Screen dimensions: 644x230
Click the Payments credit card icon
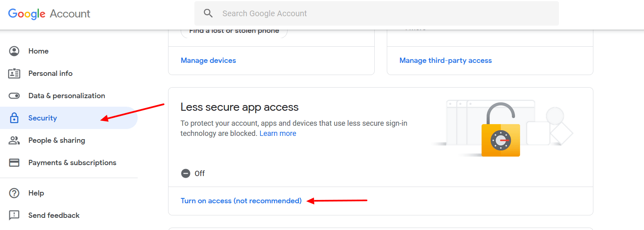point(14,163)
